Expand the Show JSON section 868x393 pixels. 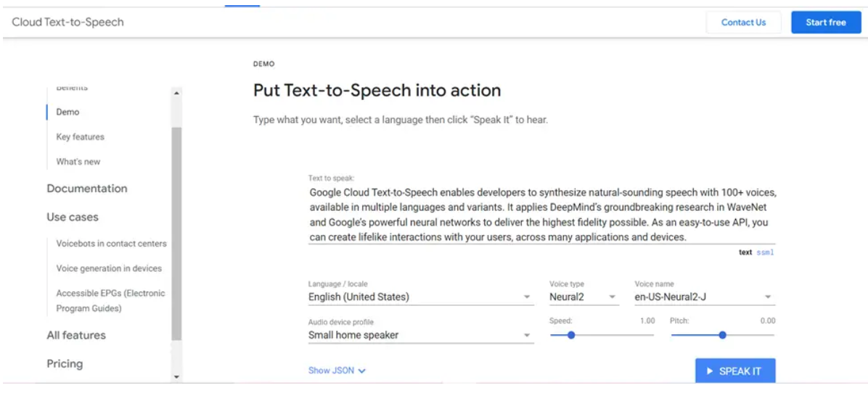pos(337,371)
